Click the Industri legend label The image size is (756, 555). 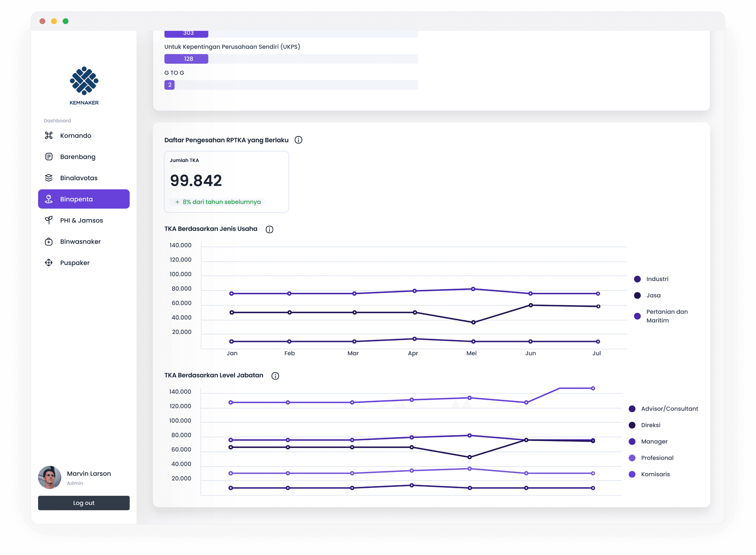click(x=657, y=279)
